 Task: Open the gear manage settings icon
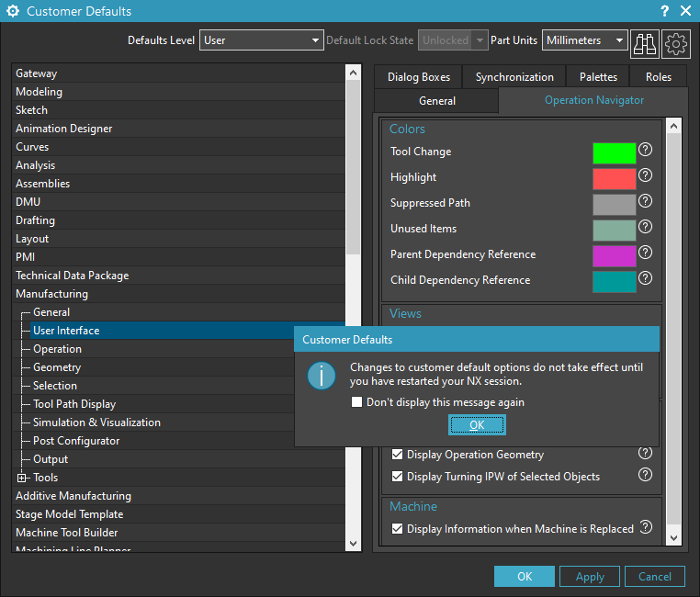coord(676,44)
